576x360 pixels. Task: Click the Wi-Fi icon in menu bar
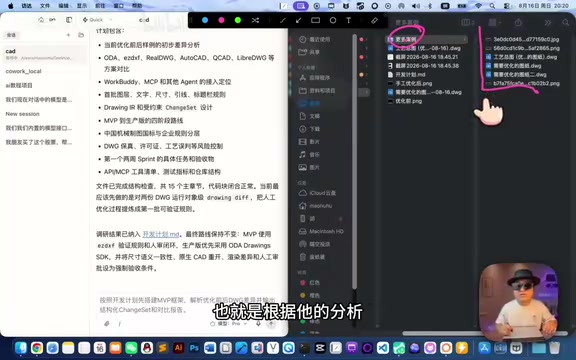[478, 6]
